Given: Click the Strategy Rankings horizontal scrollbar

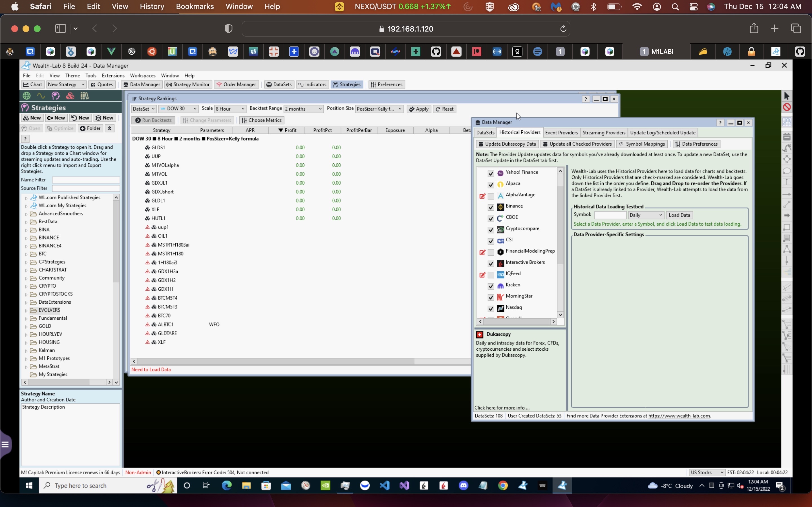Looking at the screenshot, I should tap(275, 361).
